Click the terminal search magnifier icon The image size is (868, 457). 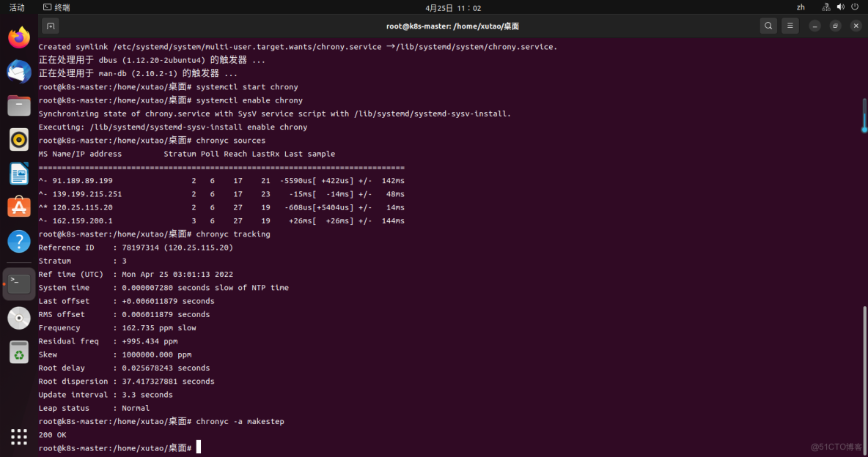click(768, 25)
